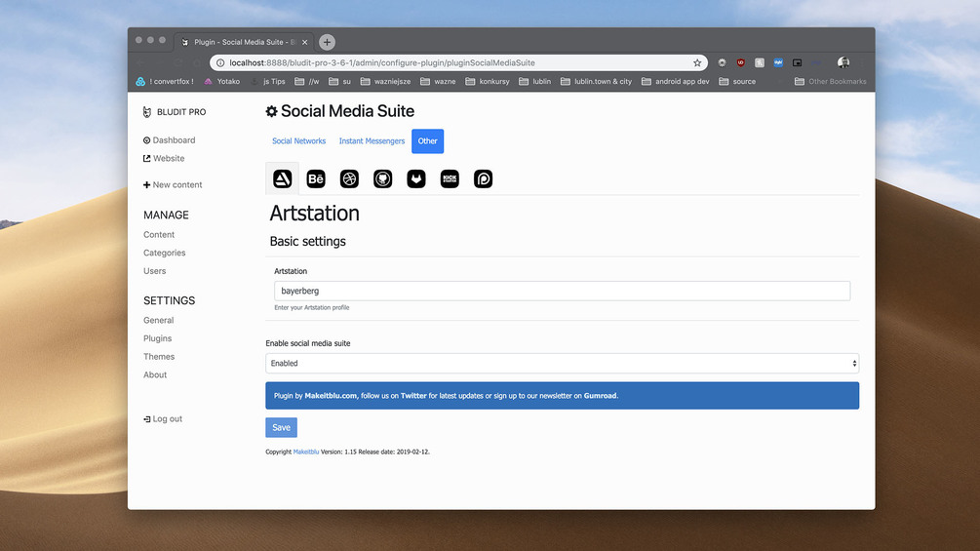This screenshot has width=980, height=551.
Task: Open the Yotako bookmark
Action: (222, 81)
